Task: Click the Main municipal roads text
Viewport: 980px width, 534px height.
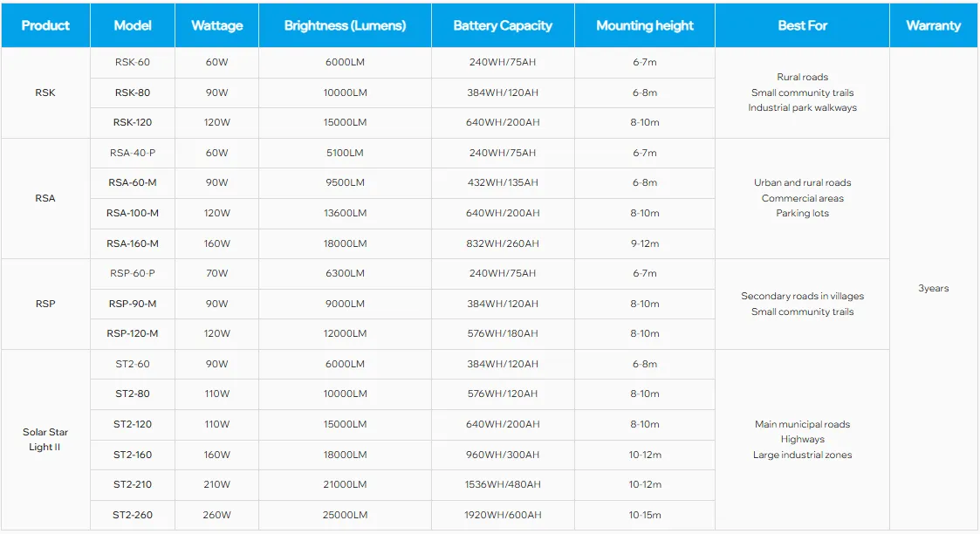Action: [803, 425]
